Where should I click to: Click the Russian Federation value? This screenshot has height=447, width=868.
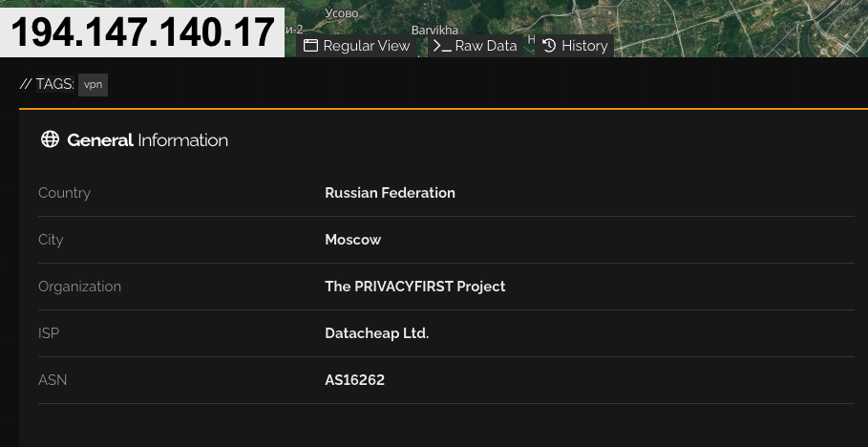point(390,193)
